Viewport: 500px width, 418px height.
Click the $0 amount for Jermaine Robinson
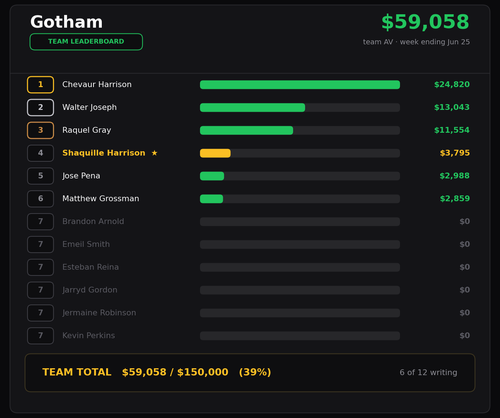(465, 313)
